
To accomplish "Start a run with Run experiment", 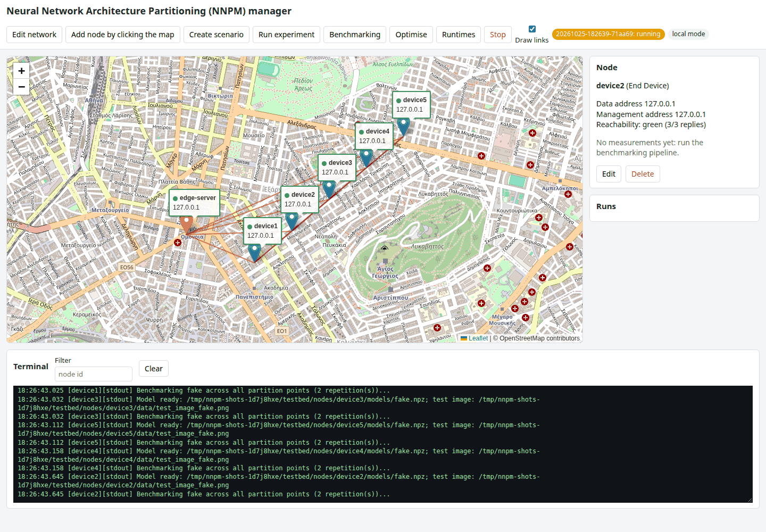I will click(x=287, y=35).
